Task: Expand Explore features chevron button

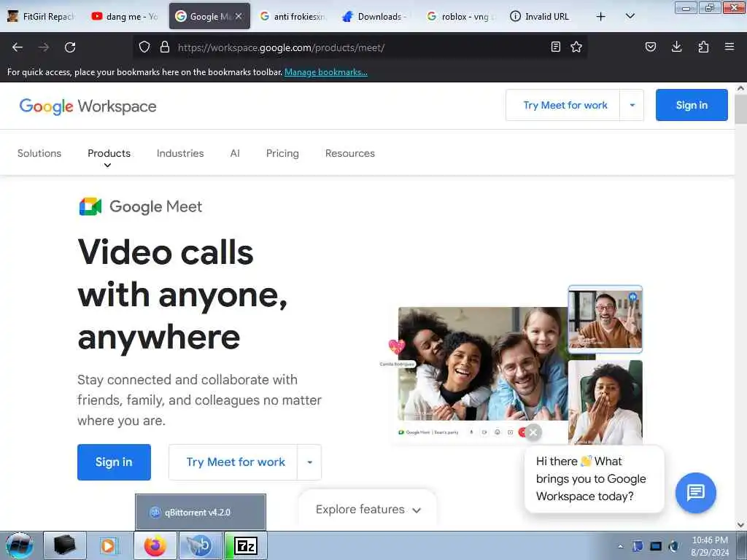Action: click(368, 510)
